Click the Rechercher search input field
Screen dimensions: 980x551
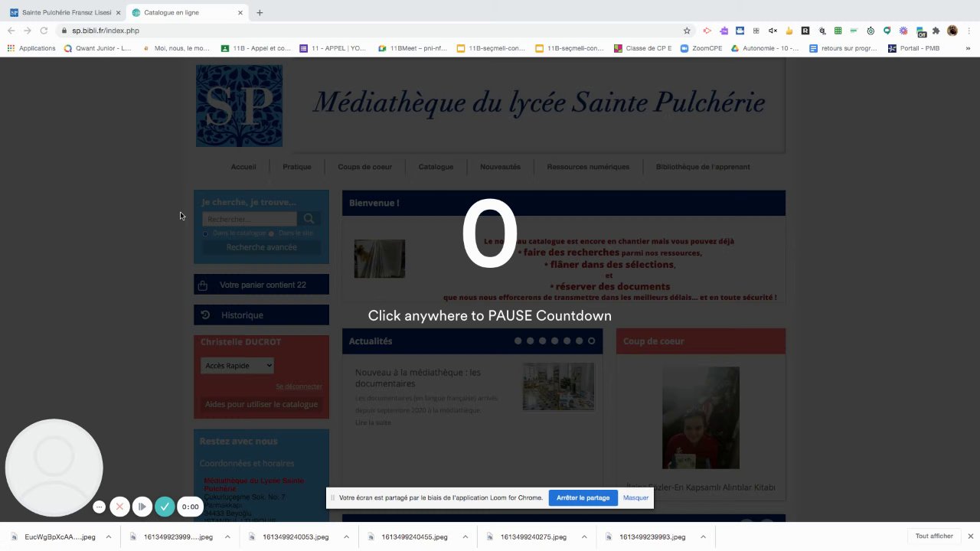[249, 219]
